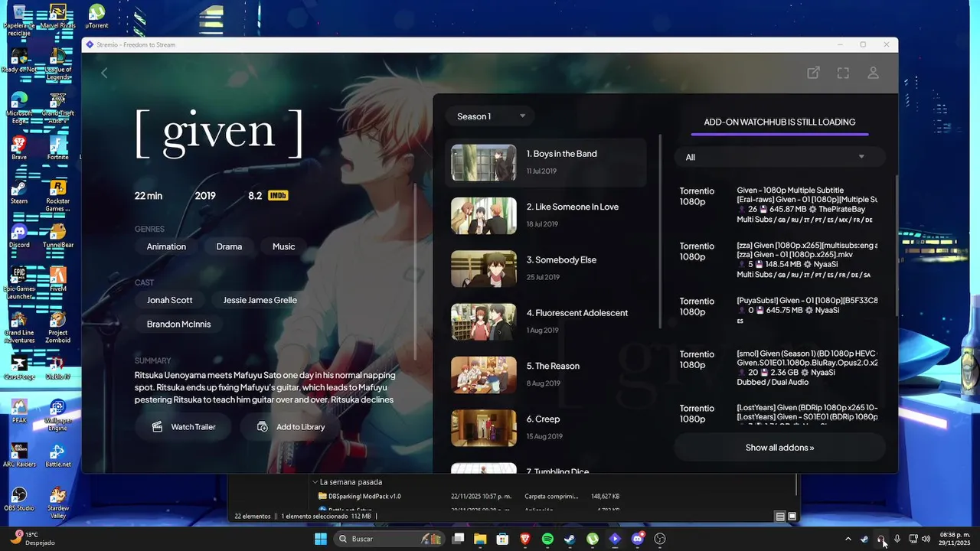Screen dimensions: 980x551
Task: Open cast member Jessie James Grelle
Action: [x=260, y=300]
